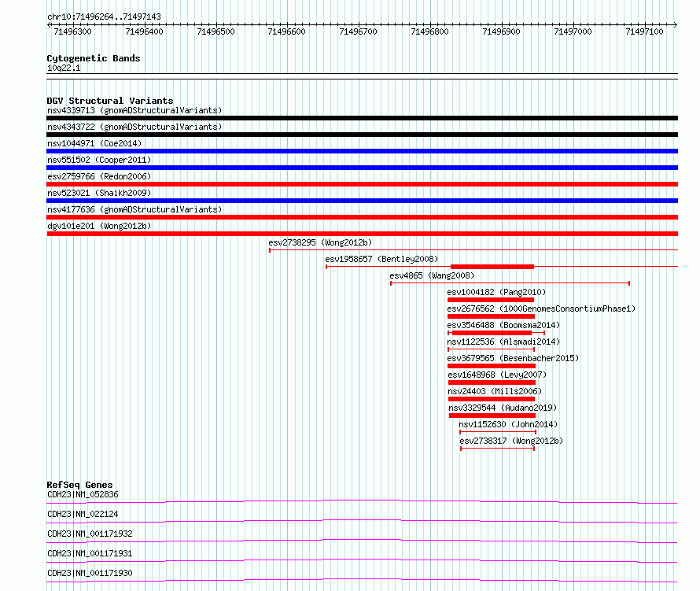
Task: Click ruler position 71496500
Action: (216, 31)
